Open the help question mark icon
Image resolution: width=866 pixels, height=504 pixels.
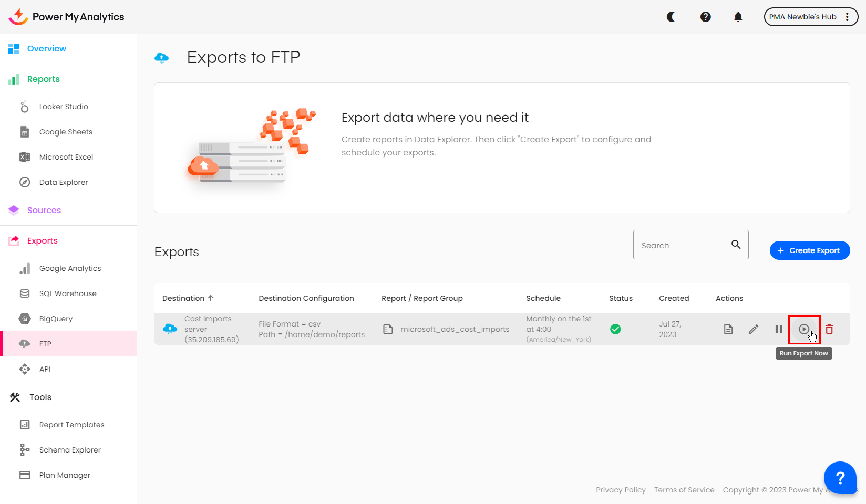(x=706, y=17)
